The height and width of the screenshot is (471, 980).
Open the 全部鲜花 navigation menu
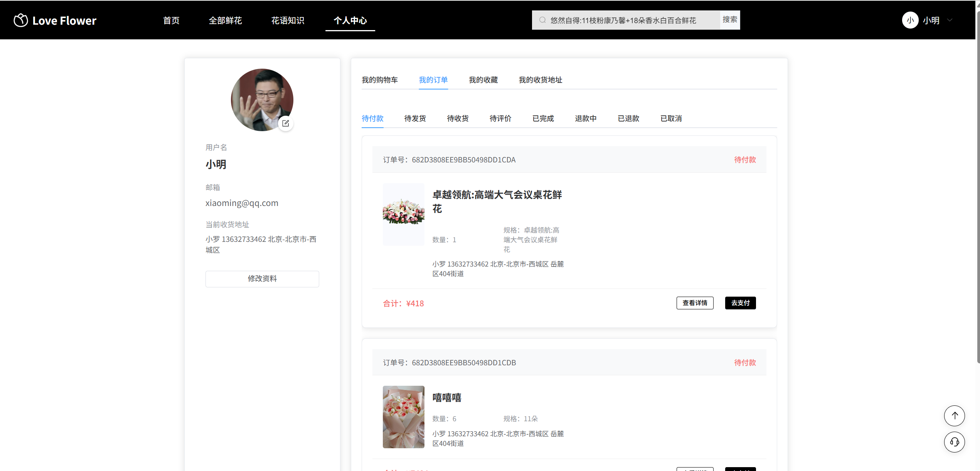click(x=225, y=20)
